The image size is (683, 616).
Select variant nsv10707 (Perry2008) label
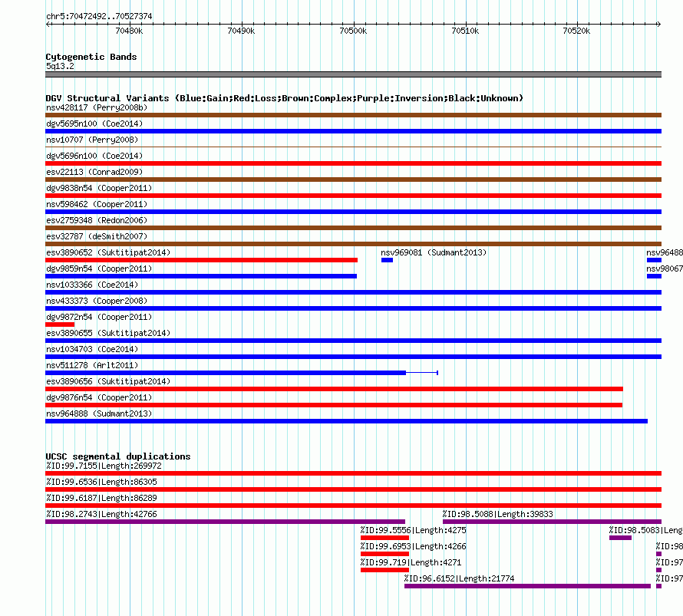[x=92, y=140]
